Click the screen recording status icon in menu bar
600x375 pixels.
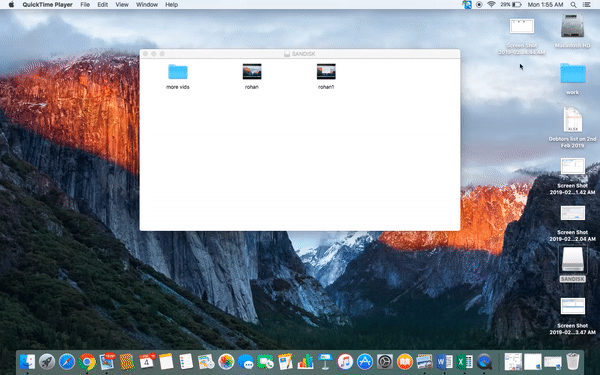[x=479, y=5]
